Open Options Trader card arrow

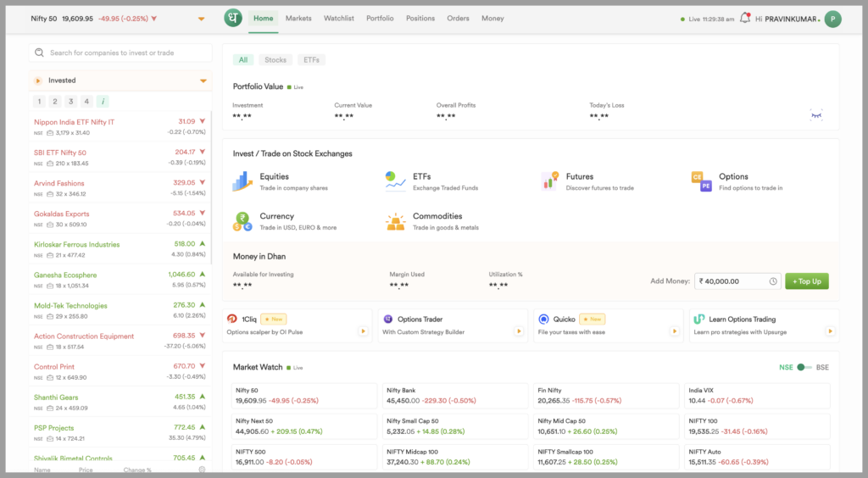[519, 331]
